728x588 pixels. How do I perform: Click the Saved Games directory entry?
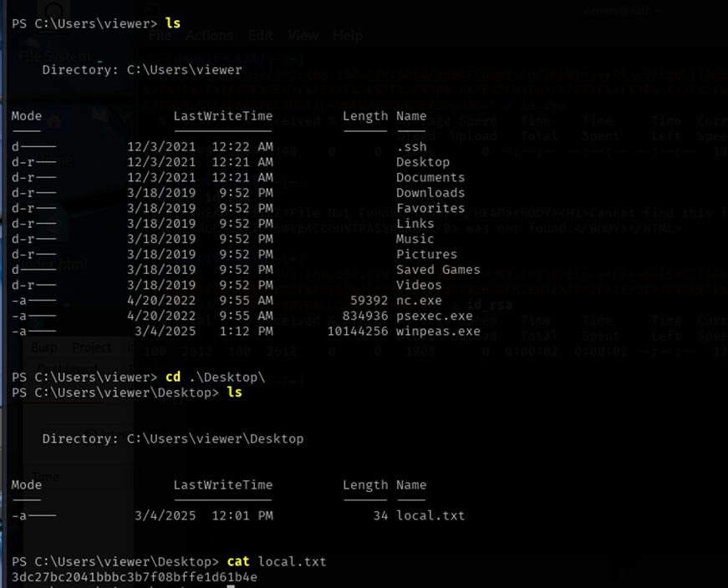438,270
